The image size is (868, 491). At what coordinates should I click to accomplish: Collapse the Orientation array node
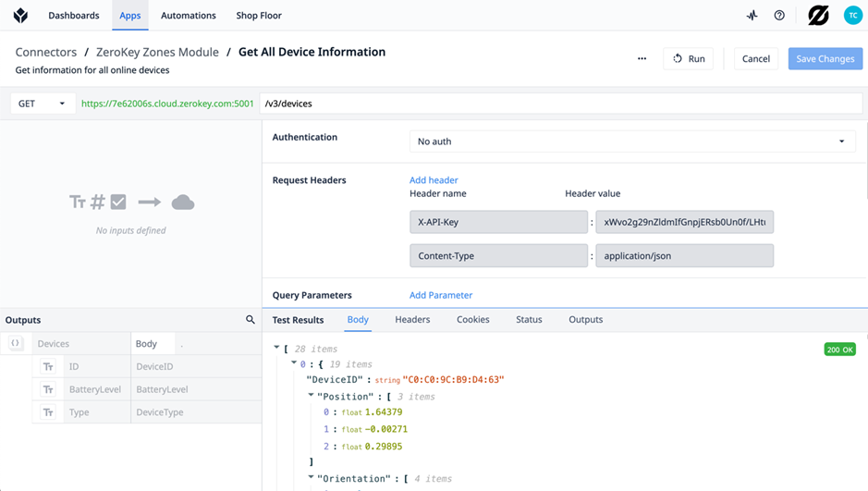(x=312, y=477)
